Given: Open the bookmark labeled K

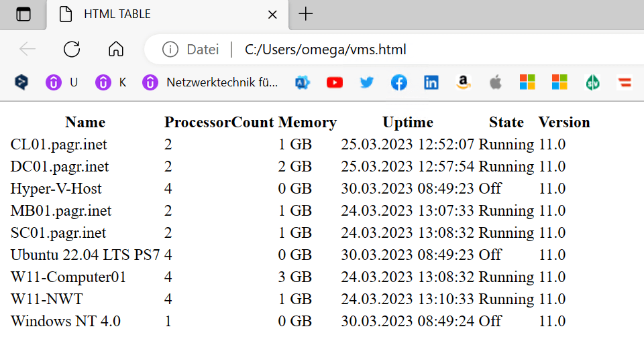Looking at the screenshot, I should [x=111, y=82].
